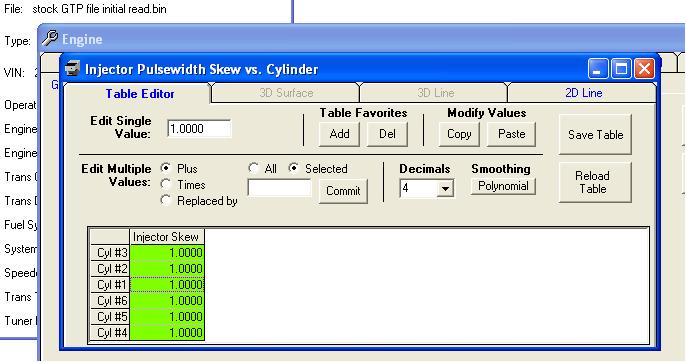Click the Engine window wrench icon
Screen dimensions: 686x362
[50, 39]
